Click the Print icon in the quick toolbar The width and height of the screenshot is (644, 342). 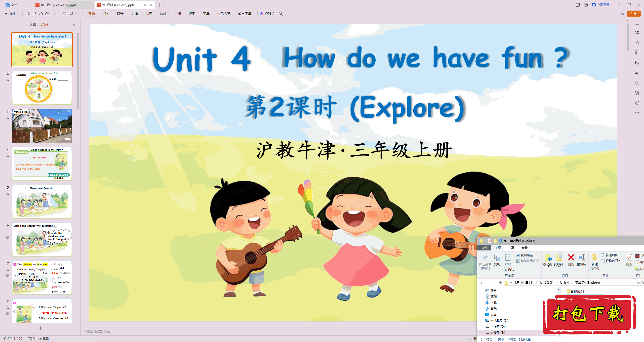[41, 14]
